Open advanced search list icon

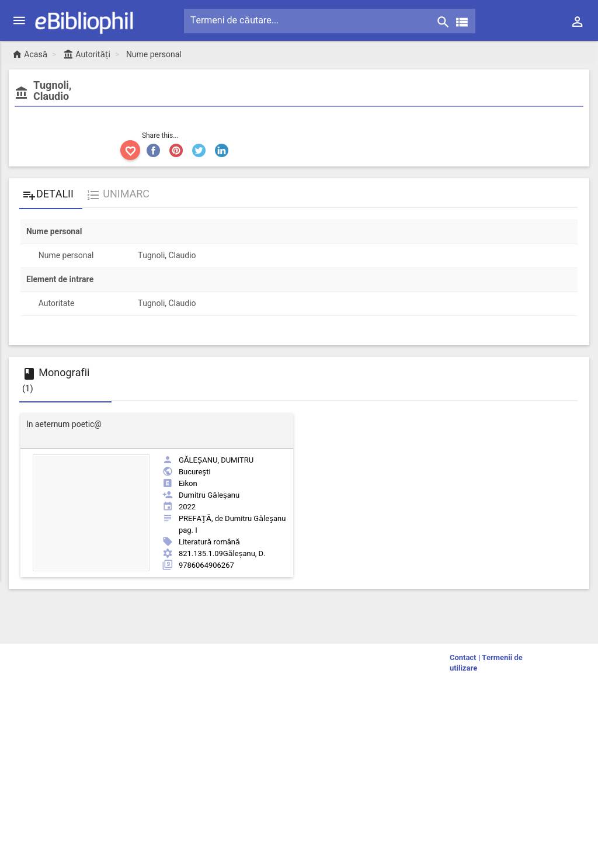(462, 22)
